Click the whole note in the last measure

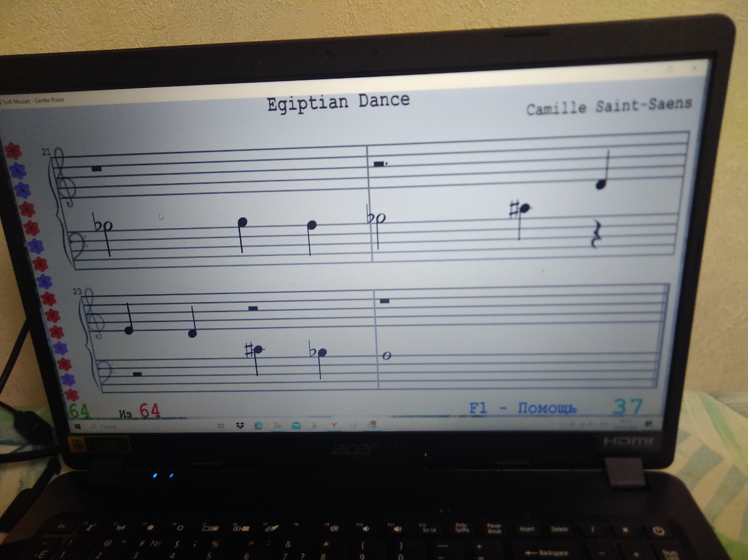(386, 356)
